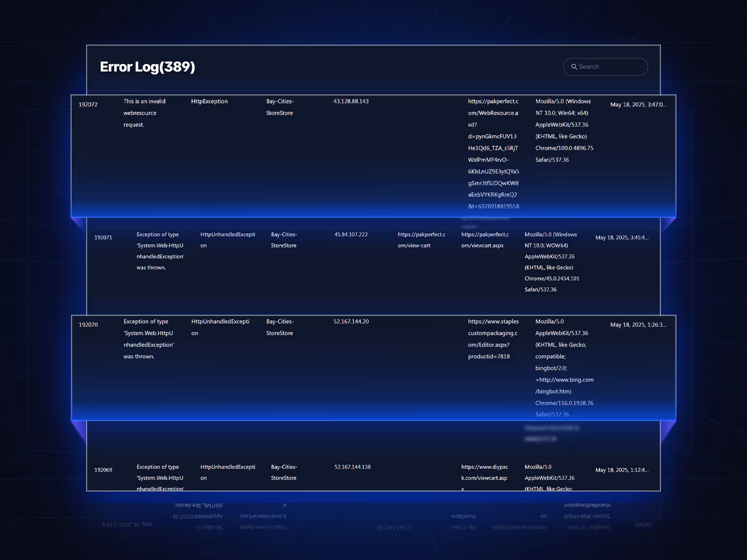This screenshot has width=747, height=560.
Task: Click the bingbot user agent text
Action: pyautogui.click(x=564, y=368)
